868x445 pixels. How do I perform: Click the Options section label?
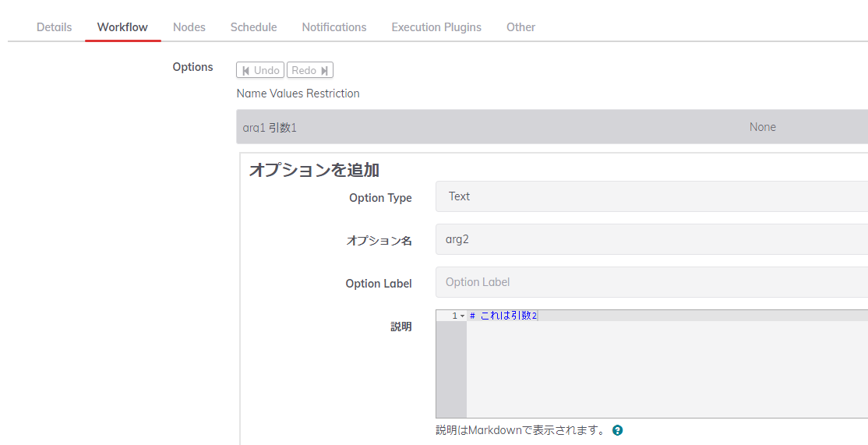click(192, 67)
